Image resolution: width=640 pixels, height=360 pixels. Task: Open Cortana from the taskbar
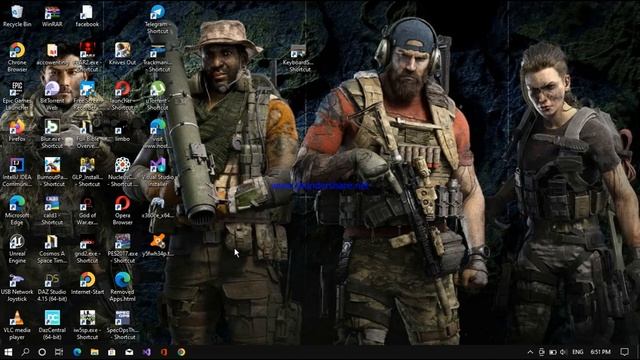42,352
